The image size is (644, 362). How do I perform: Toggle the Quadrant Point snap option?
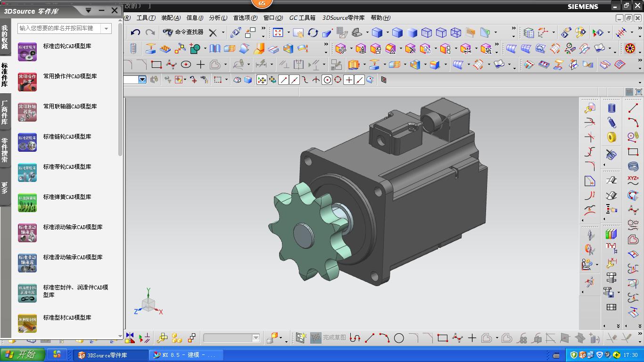338,80
